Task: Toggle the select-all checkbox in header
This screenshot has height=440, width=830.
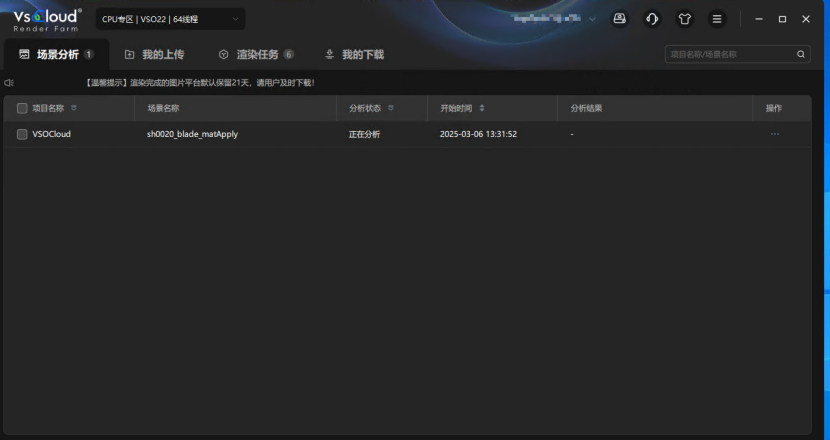Action: [x=22, y=108]
